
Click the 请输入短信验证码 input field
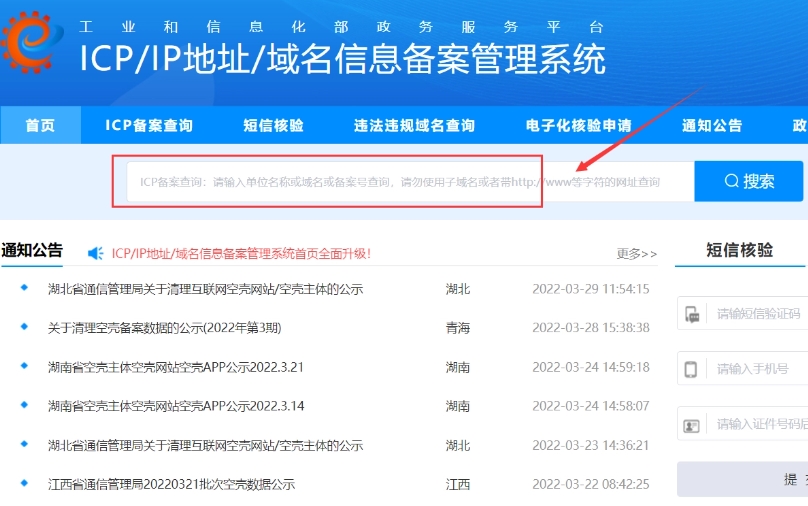(x=760, y=314)
